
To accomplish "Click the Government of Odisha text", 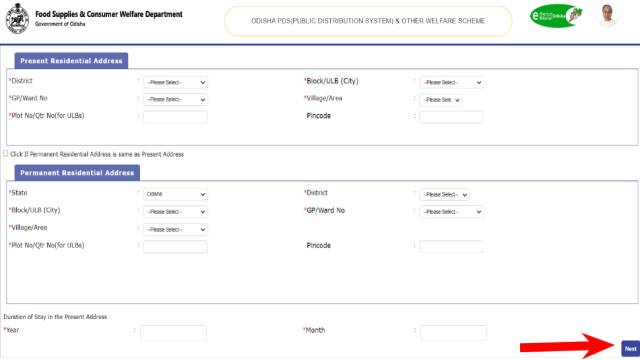I will [60, 24].
